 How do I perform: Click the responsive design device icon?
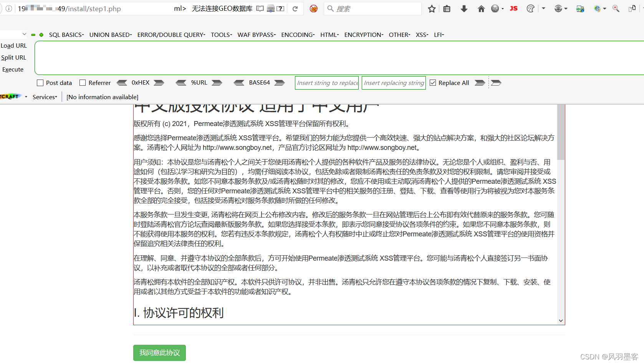632,8
